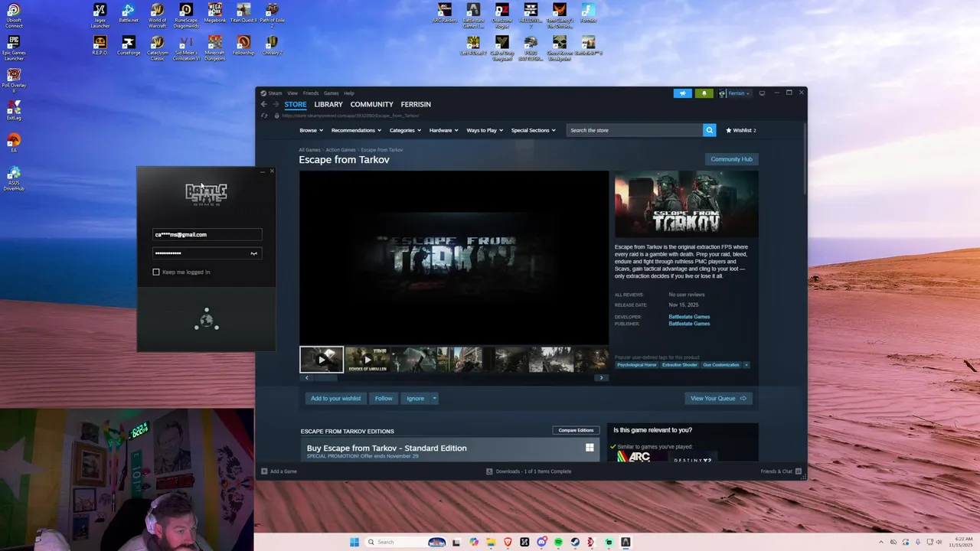Image resolution: width=980 pixels, height=551 pixels.
Task: Click View Your Queue button
Action: click(718, 398)
